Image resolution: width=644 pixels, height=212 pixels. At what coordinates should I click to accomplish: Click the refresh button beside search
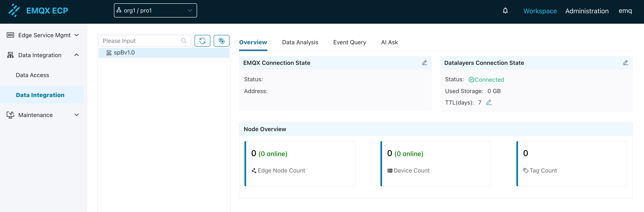coord(202,41)
